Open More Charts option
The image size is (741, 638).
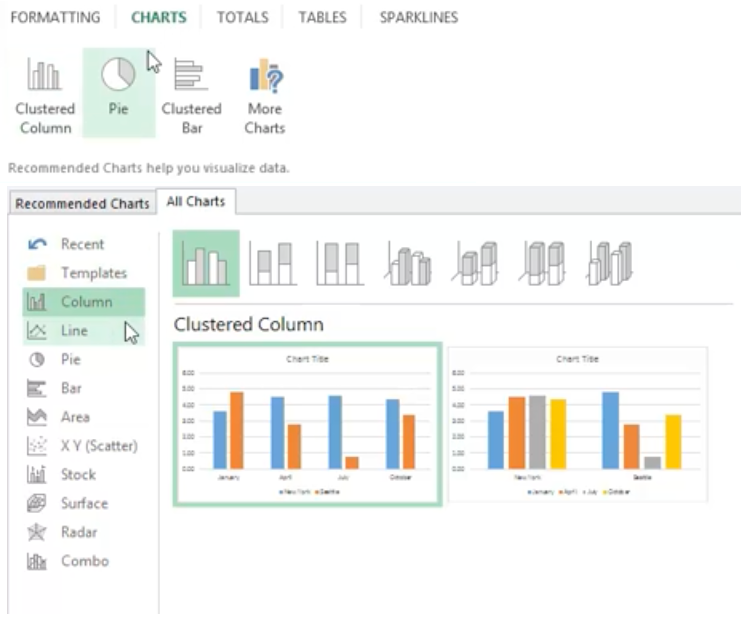pos(265,95)
